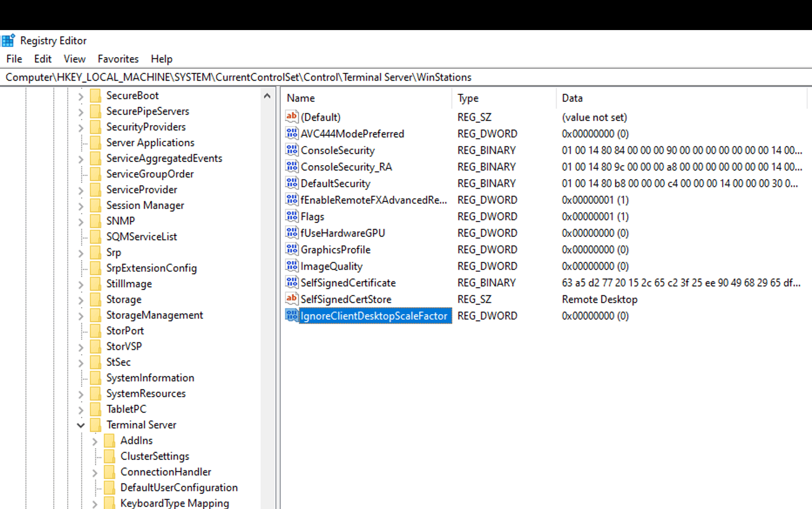The image size is (812, 509).
Task: Select the ConsoleSecurity binary value icon
Action: (x=291, y=150)
